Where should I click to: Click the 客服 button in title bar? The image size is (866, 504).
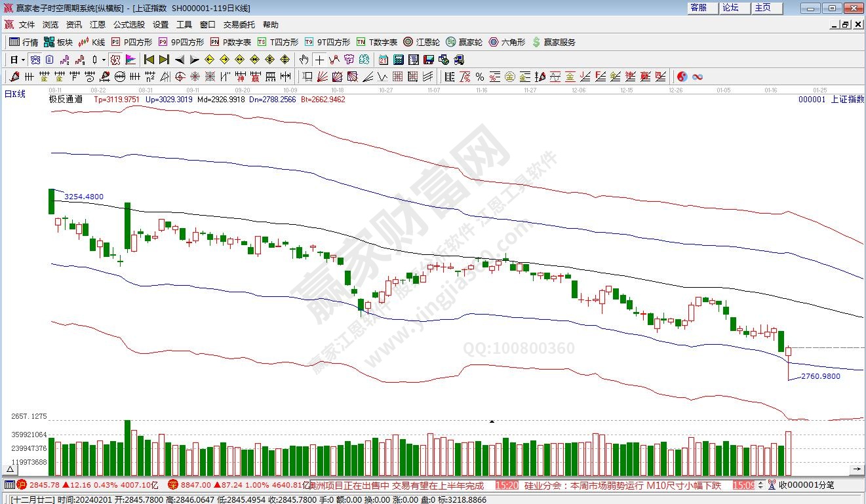(x=699, y=8)
